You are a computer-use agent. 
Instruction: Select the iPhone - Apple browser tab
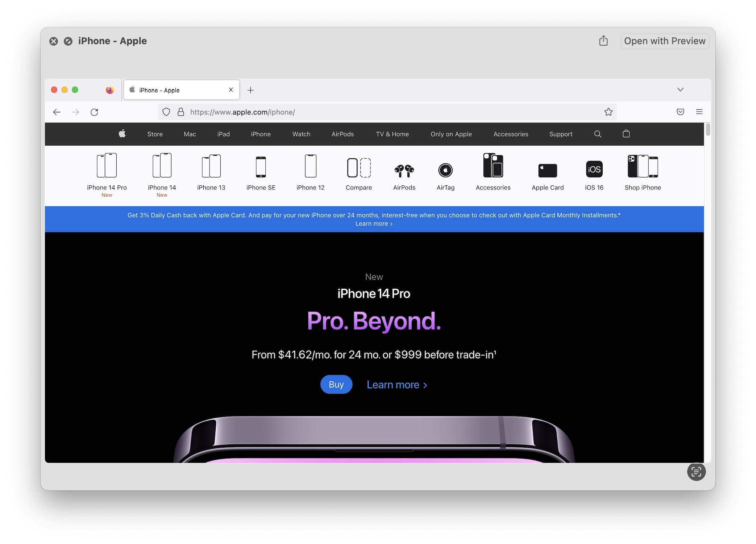pyautogui.click(x=181, y=90)
